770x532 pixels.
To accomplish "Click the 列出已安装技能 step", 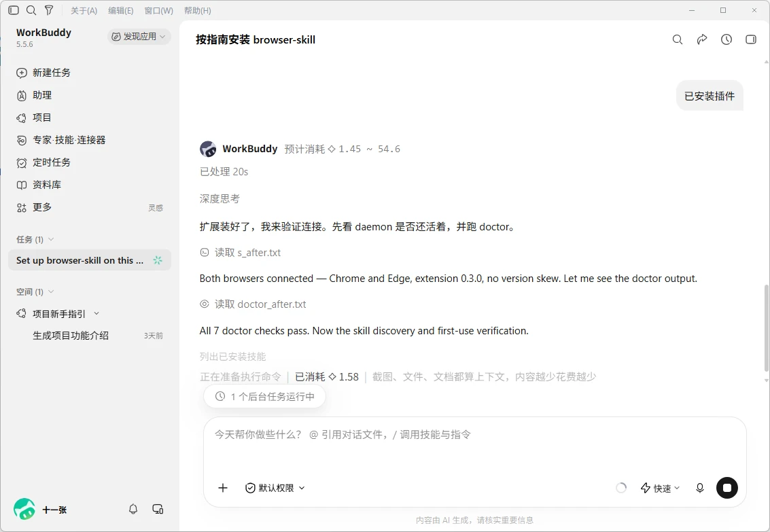I will (233, 356).
